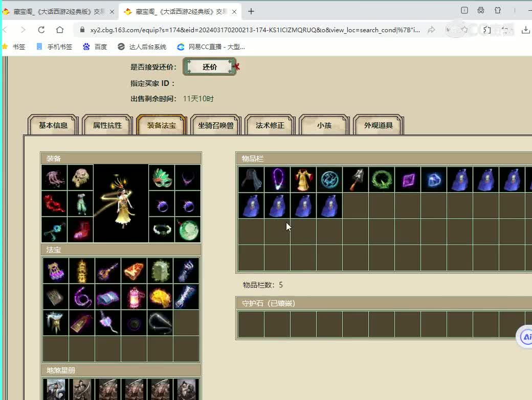
Task: Select the pink lantern talisman in 法宝
Action: pos(134,297)
